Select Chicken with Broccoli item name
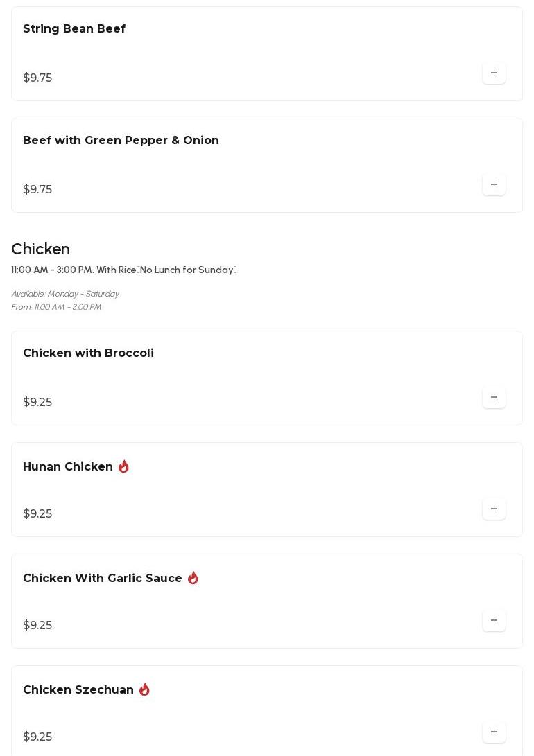Image resolution: width=534 pixels, height=756 pixels. 88,353
